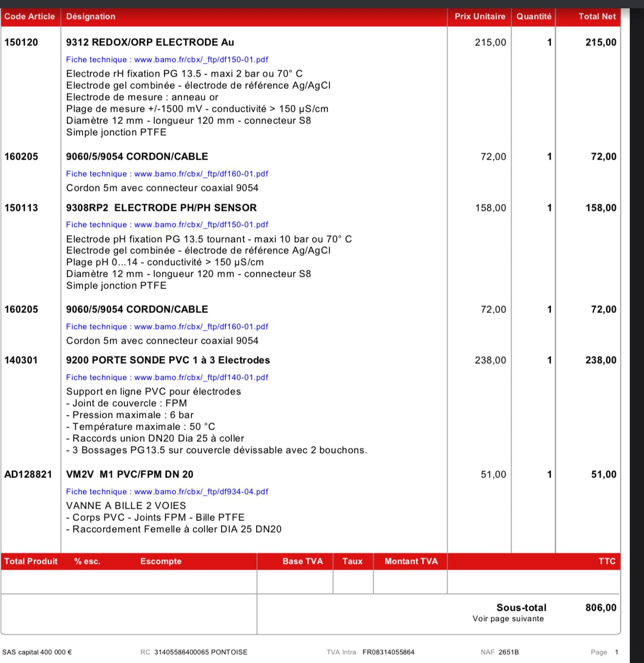The height and width of the screenshot is (663, 644).
Task: Click total net 51,00 for article AD128821
Action: [604, 475]
